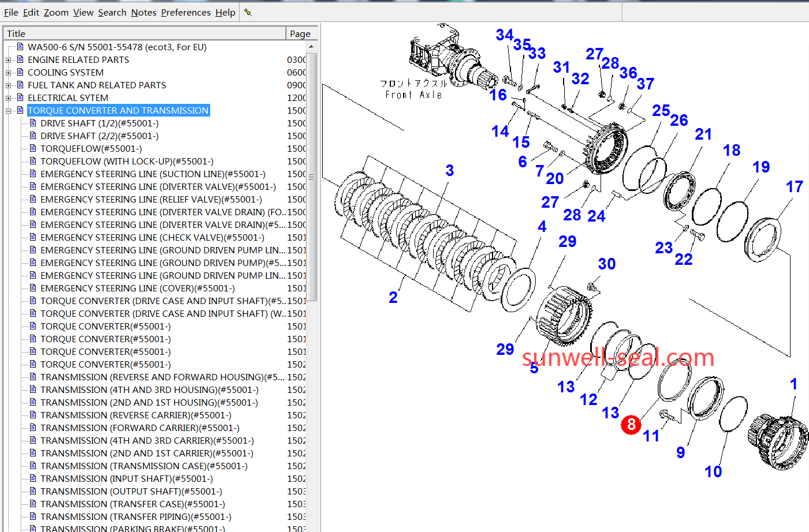Select TORQUE CONVERTER AND TRANSMISSION item

pos(118,110)
